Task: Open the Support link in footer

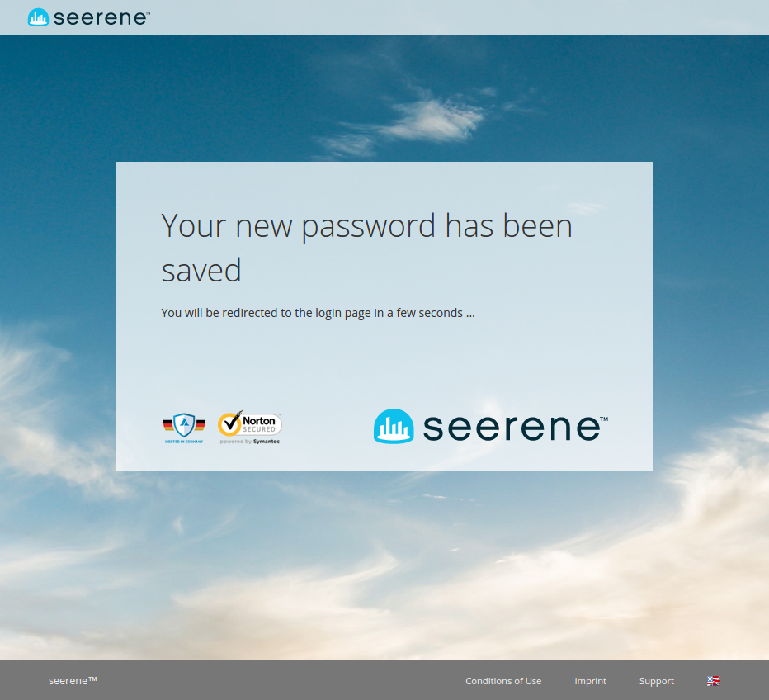Action: click(656, 681)
